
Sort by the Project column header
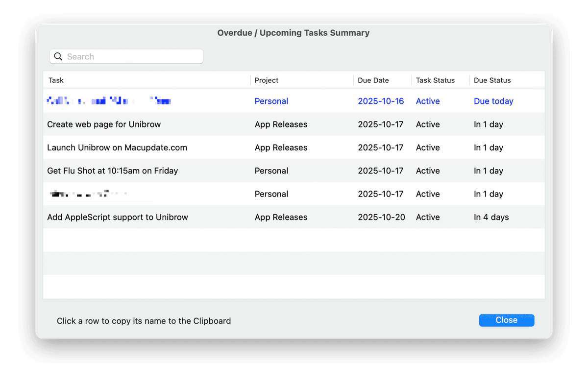267,80
